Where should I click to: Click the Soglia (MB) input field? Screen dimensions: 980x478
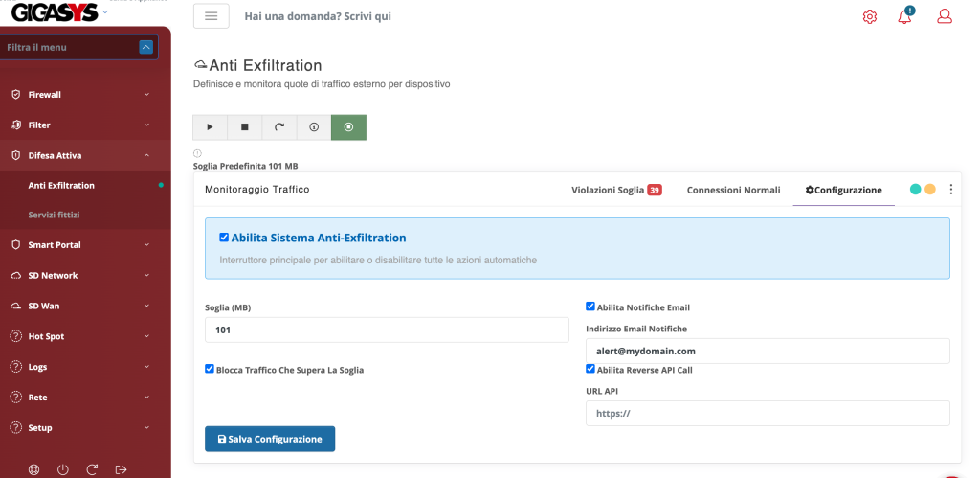pyautogui.click(x=387, y=330)
